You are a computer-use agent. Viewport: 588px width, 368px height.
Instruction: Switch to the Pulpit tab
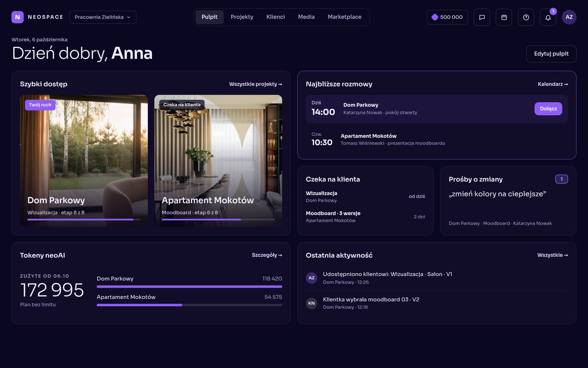209,17
